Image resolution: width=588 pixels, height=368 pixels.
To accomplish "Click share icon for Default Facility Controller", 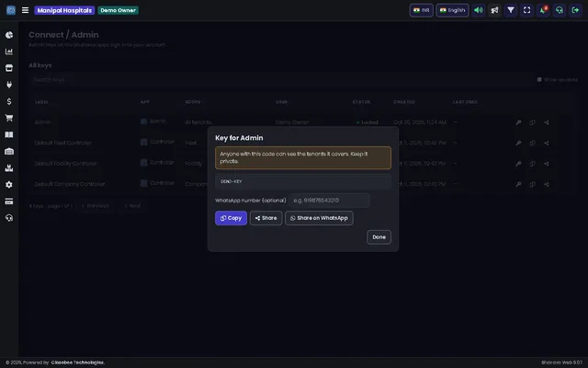I will coord(547,164).
